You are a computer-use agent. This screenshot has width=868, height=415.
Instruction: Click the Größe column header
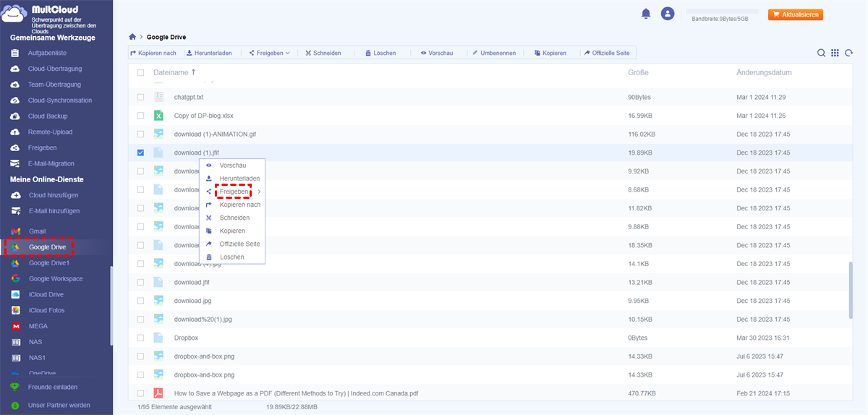(x=638, y=72)
